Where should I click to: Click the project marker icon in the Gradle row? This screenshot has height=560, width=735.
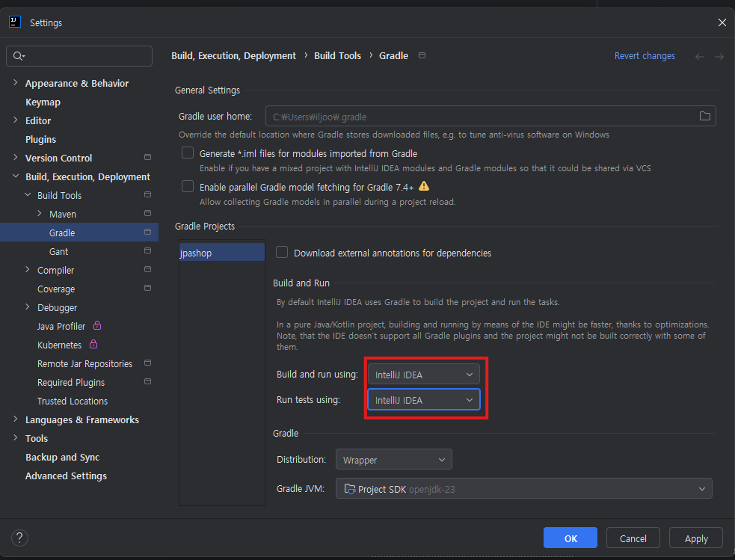[x=147, y=232]
